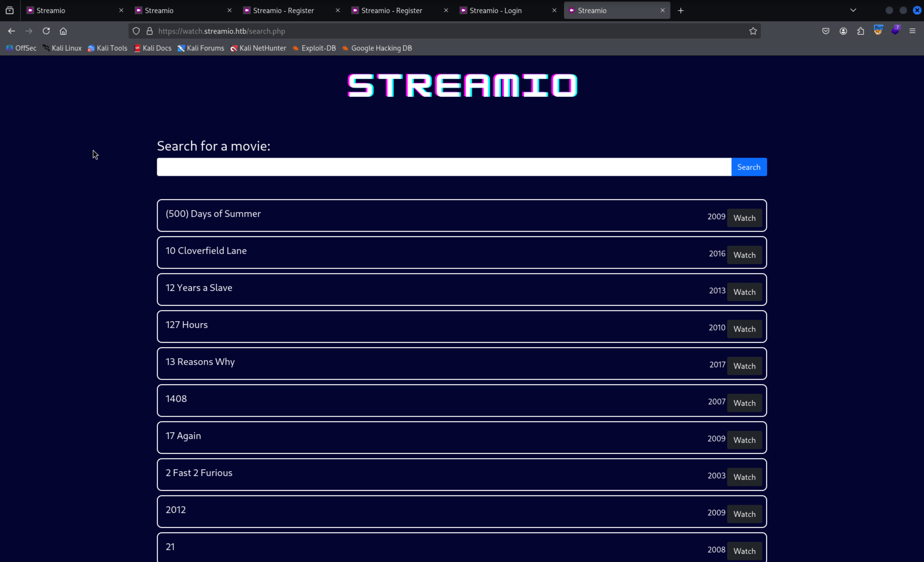Show site security lock information
The width and height of the screenshot is (924, 562).
150,31
